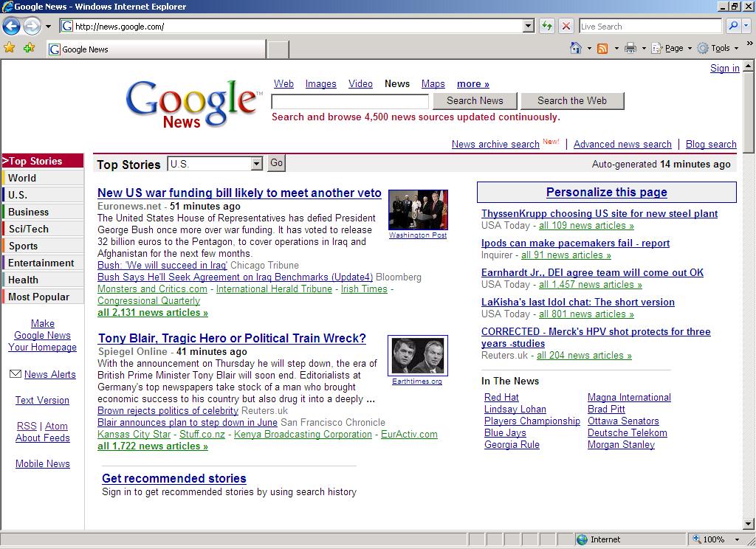Expand the feeds dropdown arrow
Image resolution: width=756 pixels, height=549 pixels.
click(x=616, y=48)
